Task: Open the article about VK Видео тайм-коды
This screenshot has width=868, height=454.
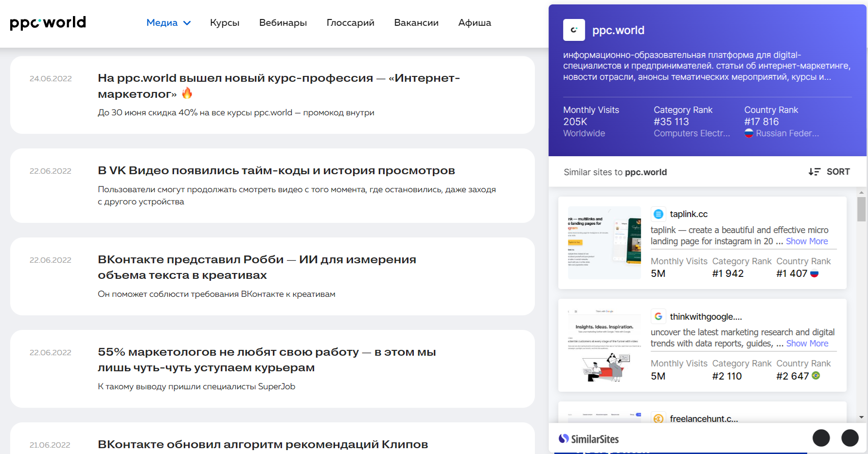Action: [276, 171]
